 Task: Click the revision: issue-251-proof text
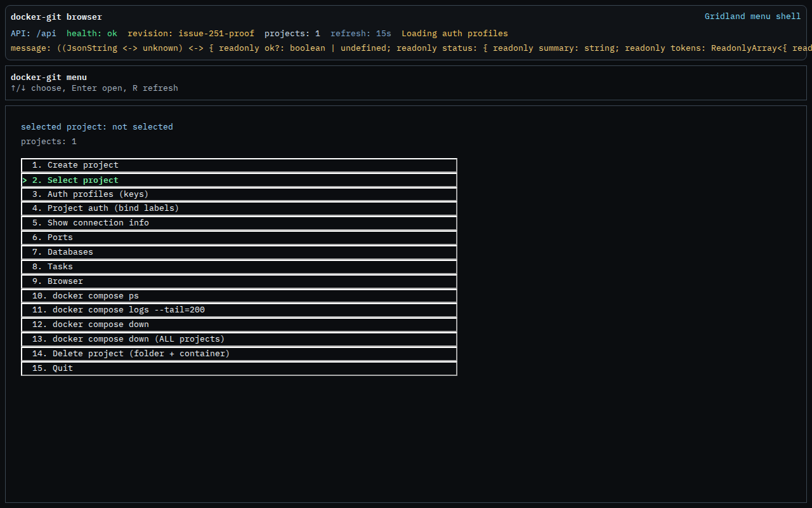191,34
